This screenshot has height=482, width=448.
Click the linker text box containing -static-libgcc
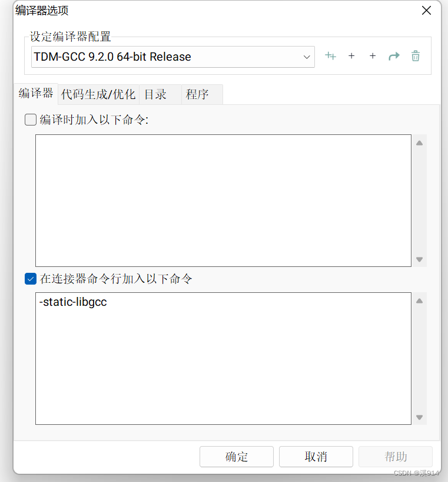[223, 358]
